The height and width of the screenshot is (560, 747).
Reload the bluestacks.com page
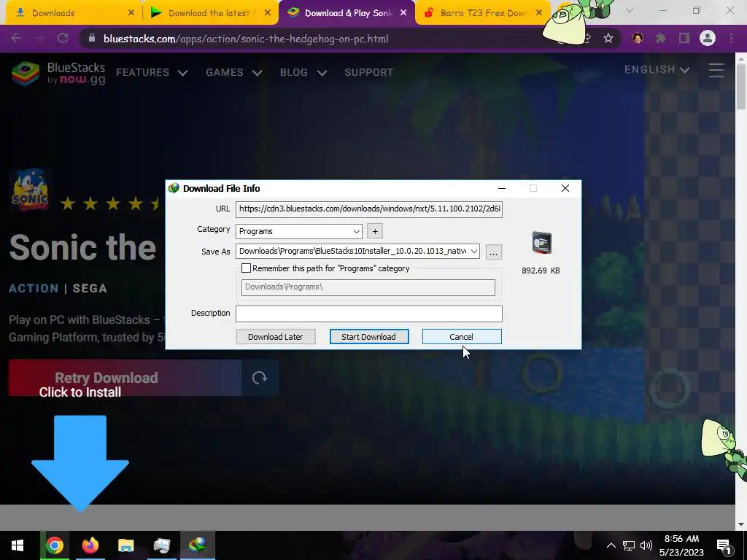click(63, 39)
